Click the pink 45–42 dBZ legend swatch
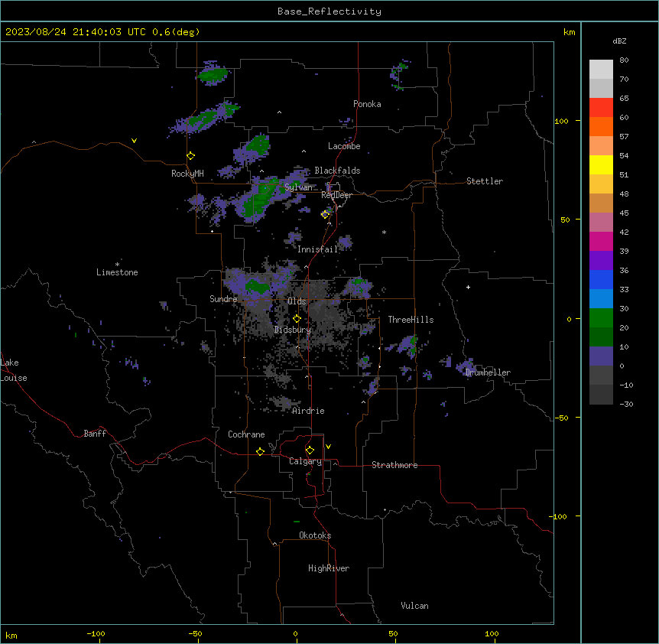Screen dimensions: 659x644 point(601,223)
